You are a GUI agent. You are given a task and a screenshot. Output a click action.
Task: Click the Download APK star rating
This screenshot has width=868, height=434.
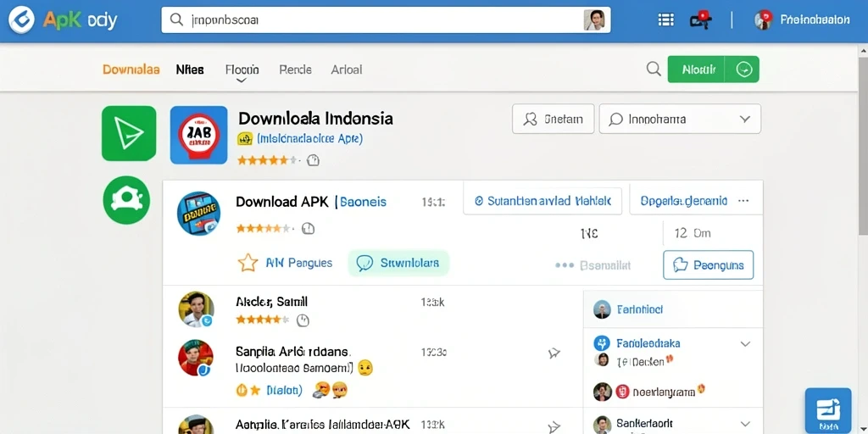[264, 228]
